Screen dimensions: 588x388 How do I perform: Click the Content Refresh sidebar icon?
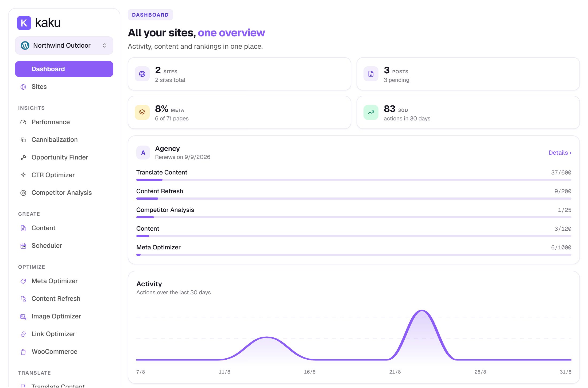[23, 299]
